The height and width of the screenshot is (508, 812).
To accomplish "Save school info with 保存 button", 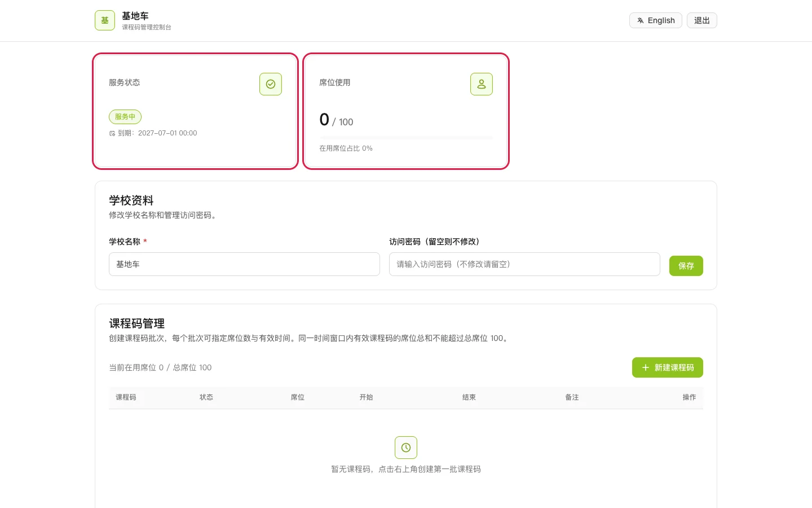I will point(686,266).
